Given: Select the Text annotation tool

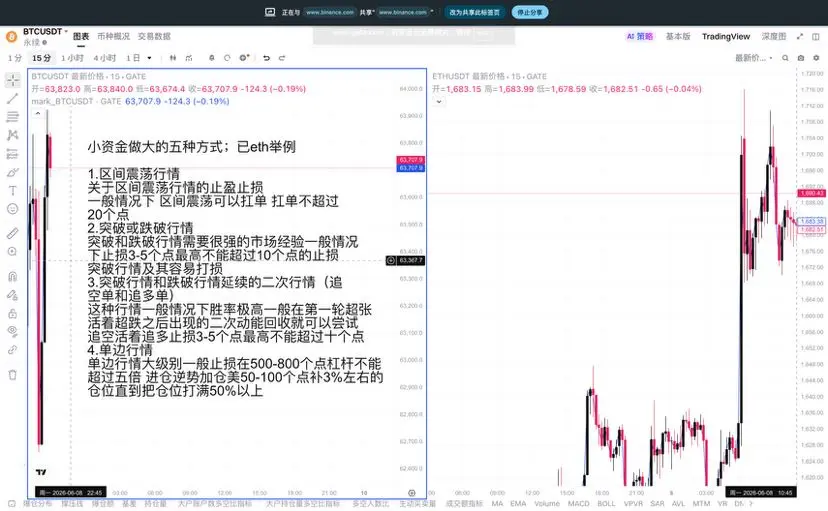Looking at the screenshot, I should tap(13, 191).
